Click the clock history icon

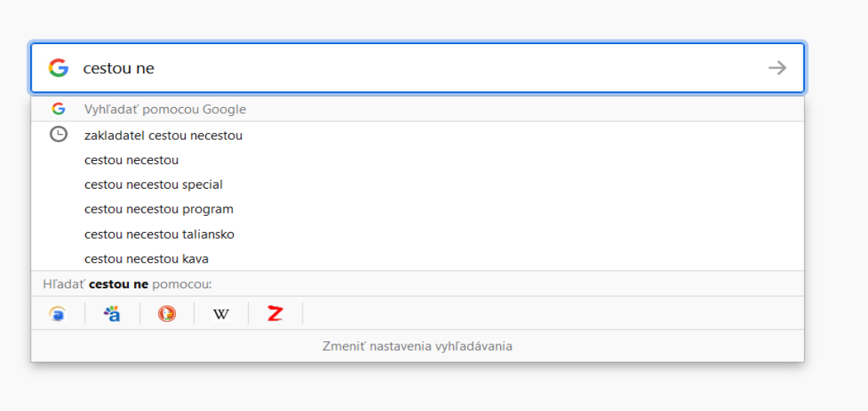(x=58, y=135)
